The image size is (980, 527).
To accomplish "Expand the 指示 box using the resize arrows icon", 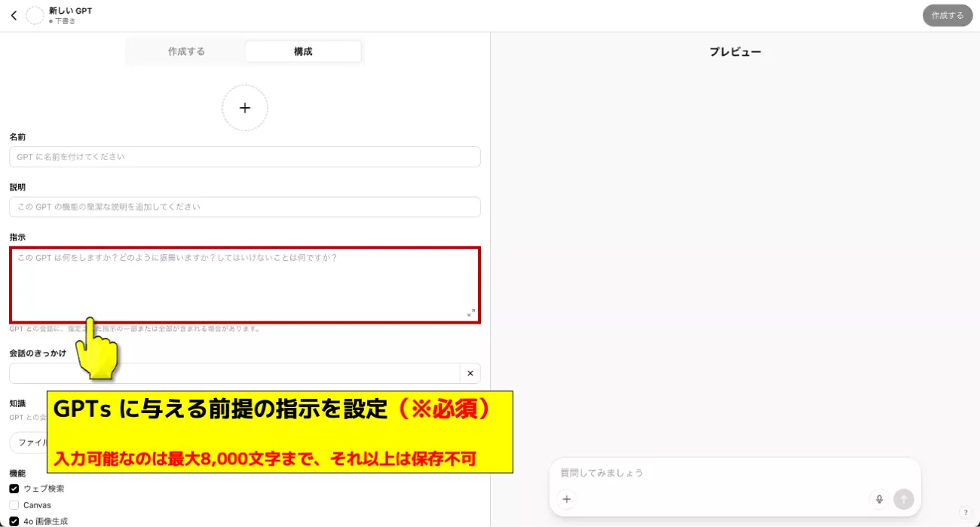I will (x=470, y=312).
